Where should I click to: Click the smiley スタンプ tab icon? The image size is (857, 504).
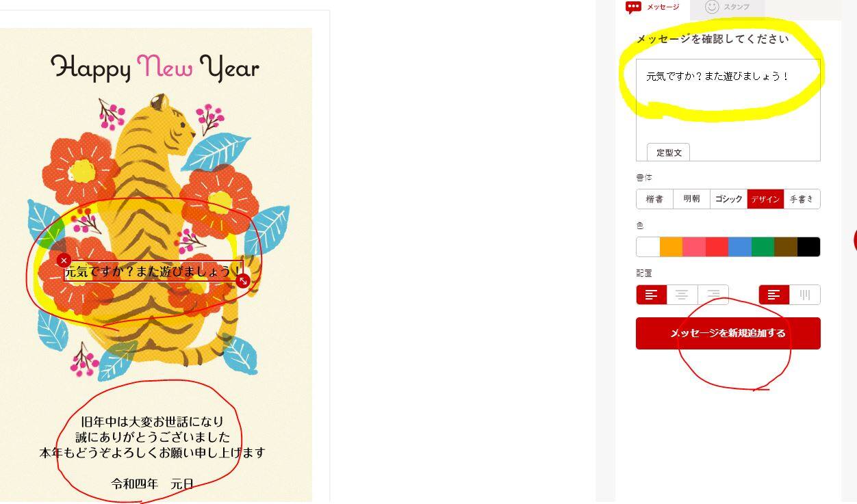click(712, 7)
